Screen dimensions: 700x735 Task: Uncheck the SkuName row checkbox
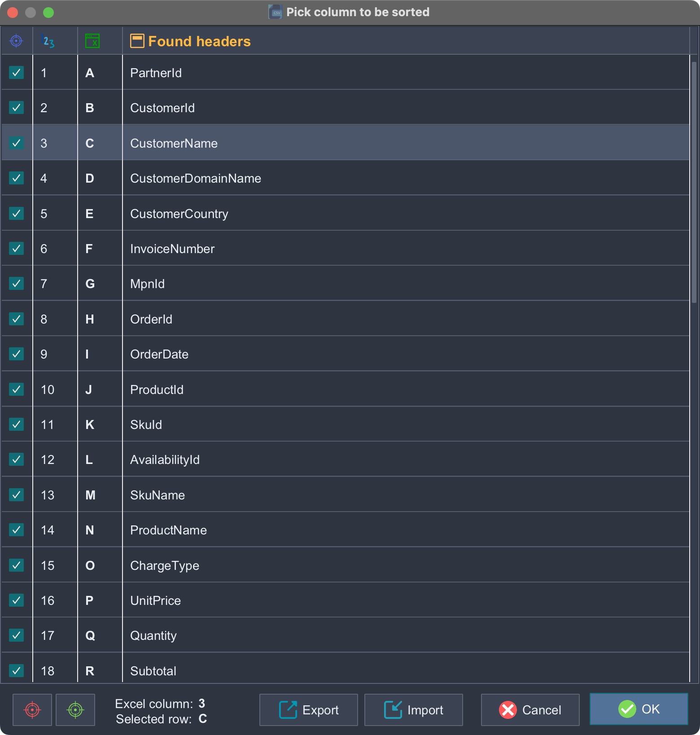(16, 495)
